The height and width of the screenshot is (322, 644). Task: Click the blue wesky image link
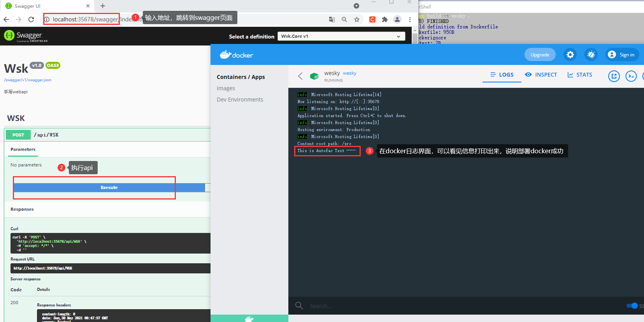point(349,73)
